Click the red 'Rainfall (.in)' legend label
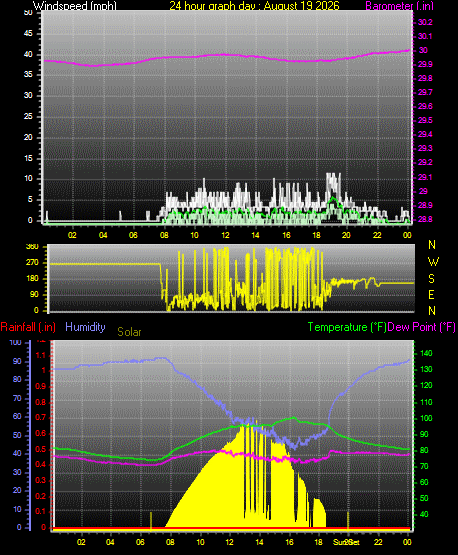 (28, 327)
